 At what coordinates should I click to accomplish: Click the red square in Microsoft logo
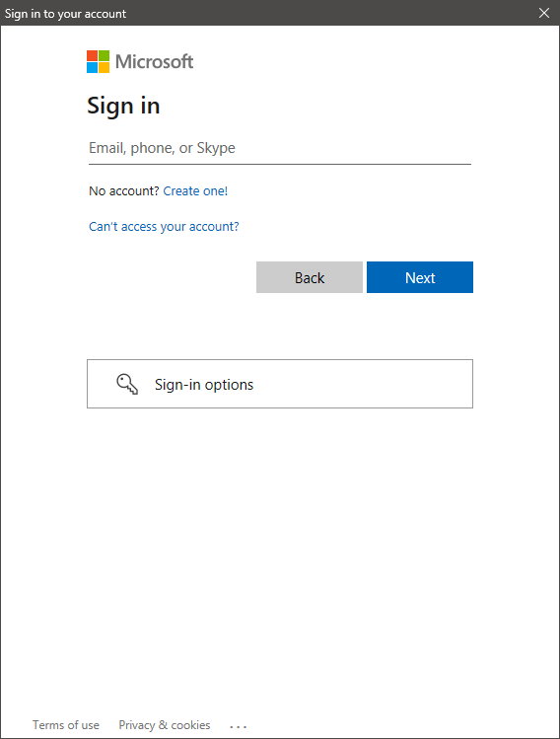92,55
